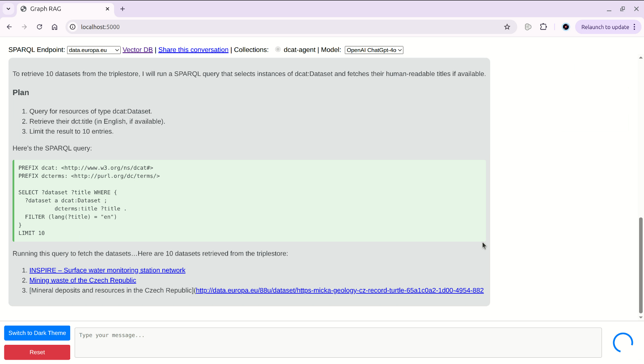
Task: Open the browser profile avatar icon
Action: [x=566, y=27]
